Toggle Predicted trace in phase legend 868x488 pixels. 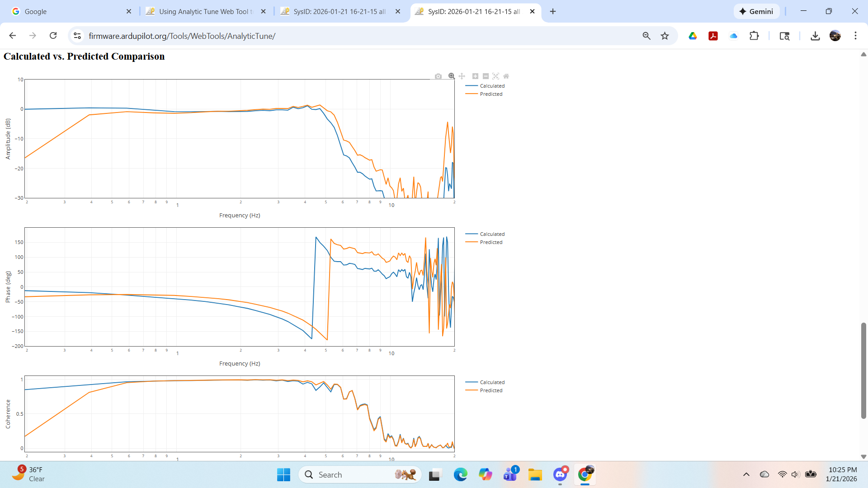pyautogui.click(x=491, y=242)
